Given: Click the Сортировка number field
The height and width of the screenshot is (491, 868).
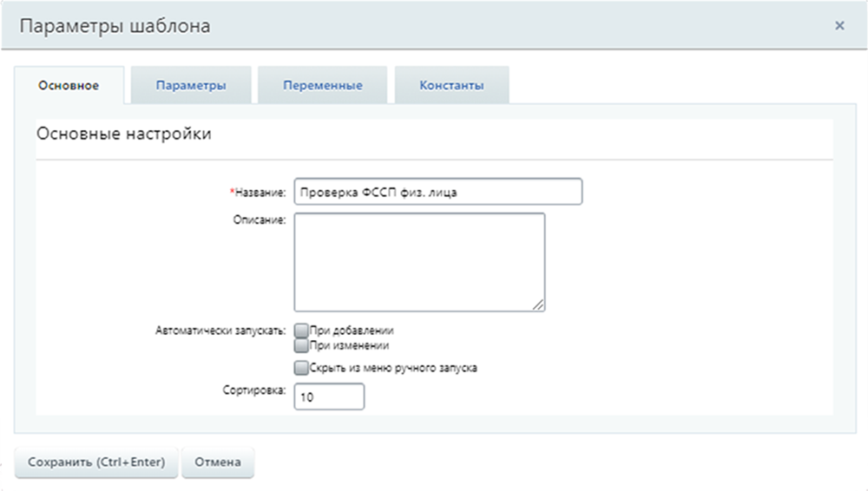Looking at the screenshot, I should [329, 396].
